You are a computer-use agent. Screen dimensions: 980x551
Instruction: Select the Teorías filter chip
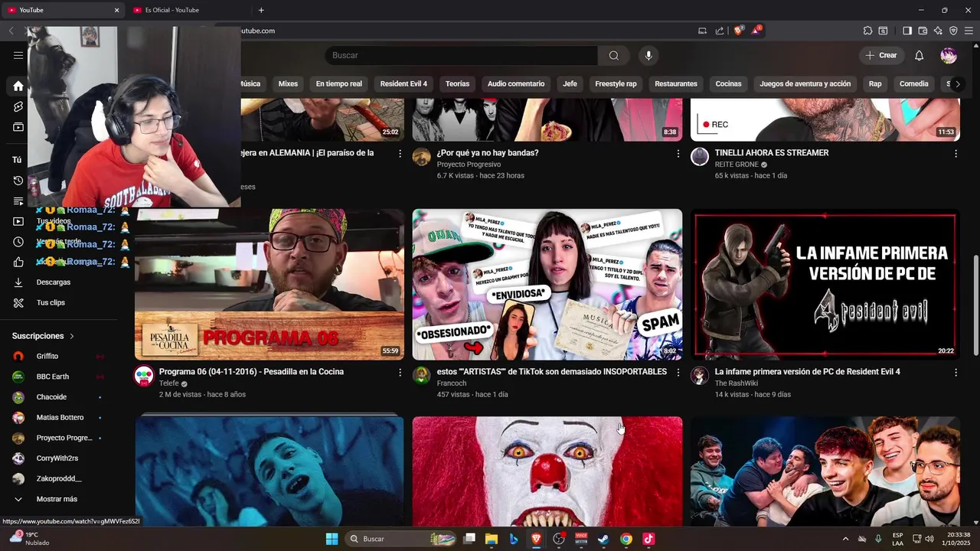point(457,84)
